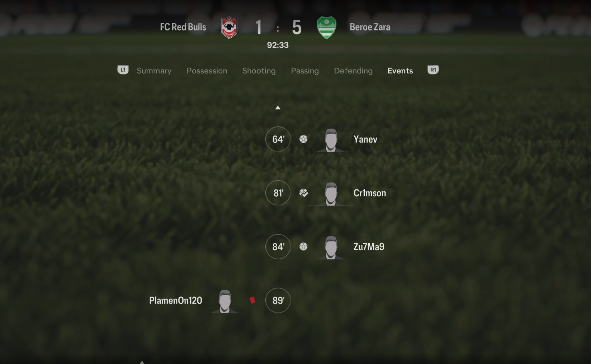Screen dimensions: 591x364
Task: Open the Summary tab
Action: coord(154,71)
